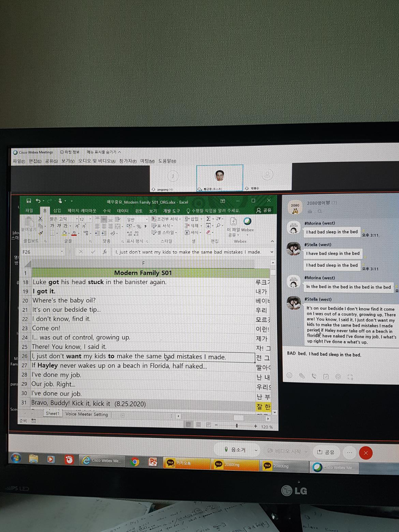The image size is (399, 532).
Task: Open the 삽입 ribbon tab
Action: (57, 211)
